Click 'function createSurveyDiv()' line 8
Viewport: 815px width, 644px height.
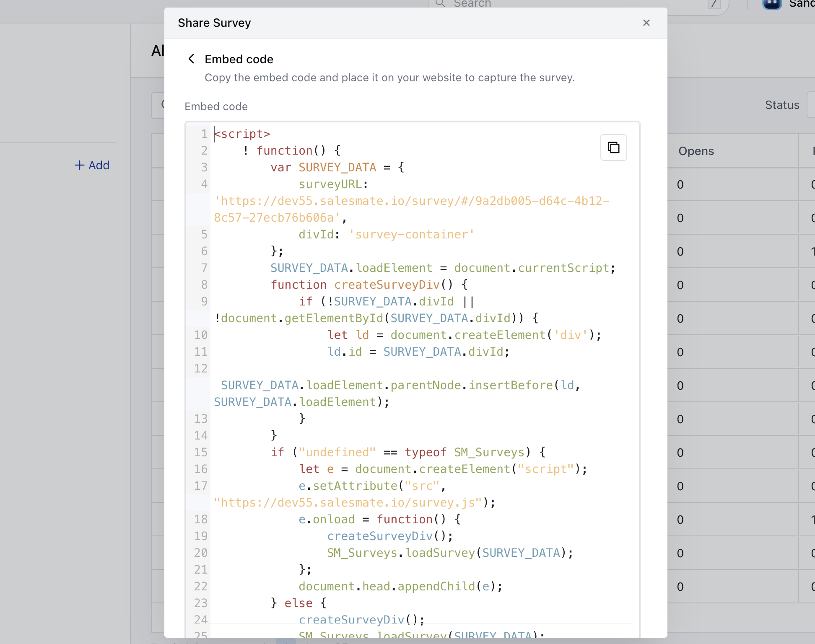[369, 285]
